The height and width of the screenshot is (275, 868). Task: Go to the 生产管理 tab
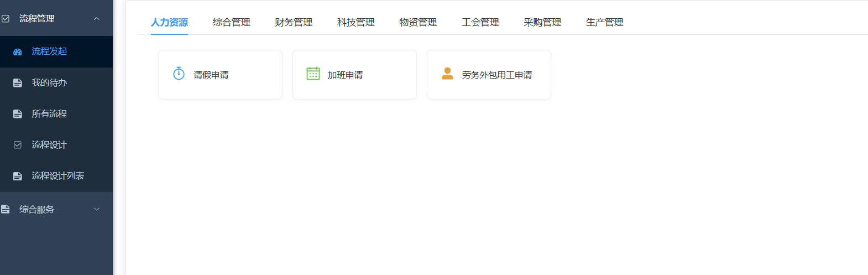tap(605, 22)
